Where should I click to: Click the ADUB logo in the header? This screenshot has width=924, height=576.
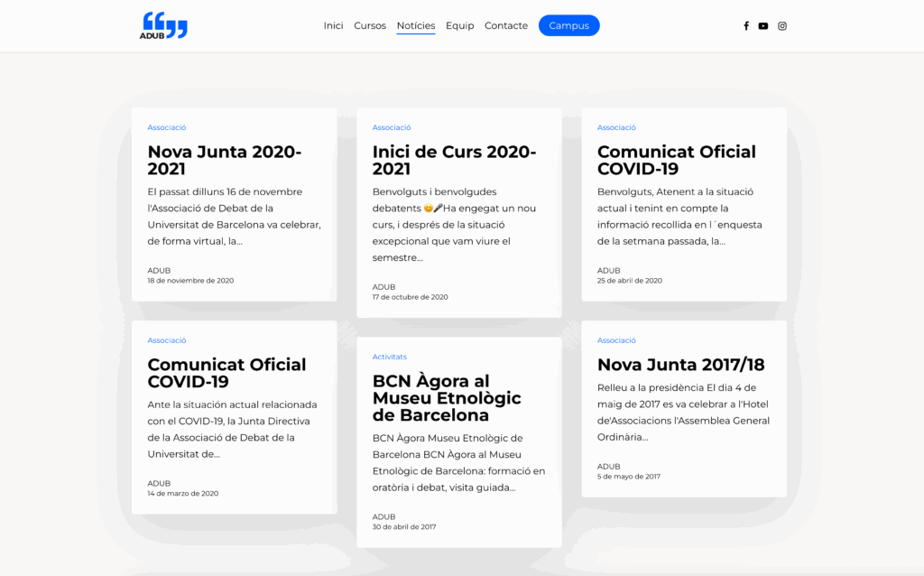(x=163, y=25)
